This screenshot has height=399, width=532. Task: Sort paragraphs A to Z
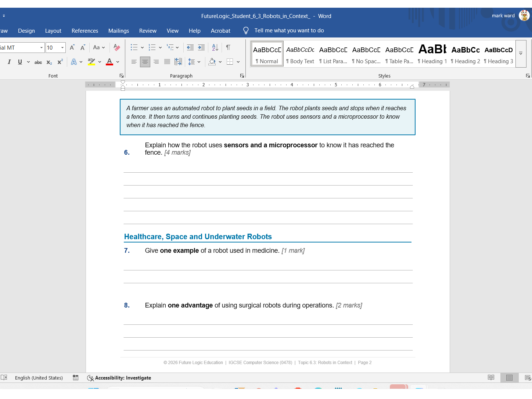click(x=215, y=47)
